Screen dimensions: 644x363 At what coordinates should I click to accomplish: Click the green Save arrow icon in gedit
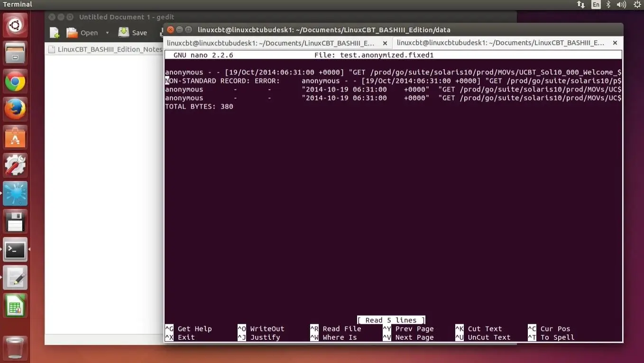(123, 32)
